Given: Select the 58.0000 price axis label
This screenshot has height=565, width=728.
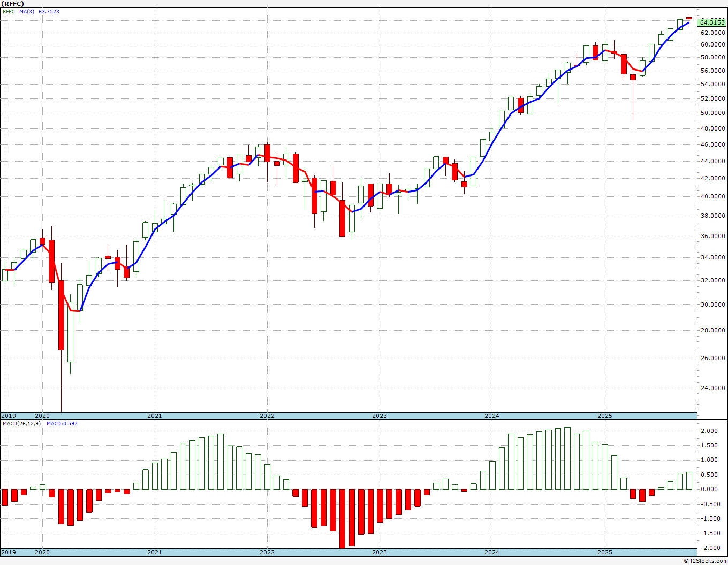Looking at the screenshot, I should coord(712,57).
